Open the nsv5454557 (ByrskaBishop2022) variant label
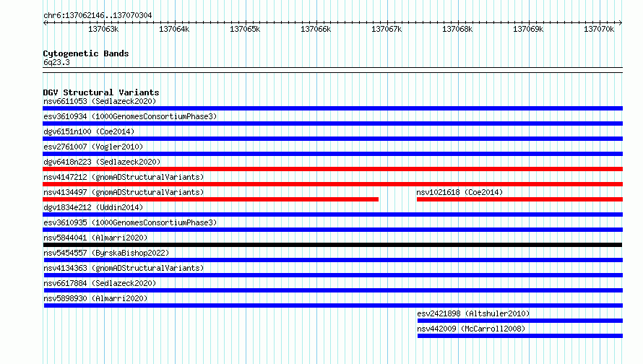 click(x=106, y=253)
